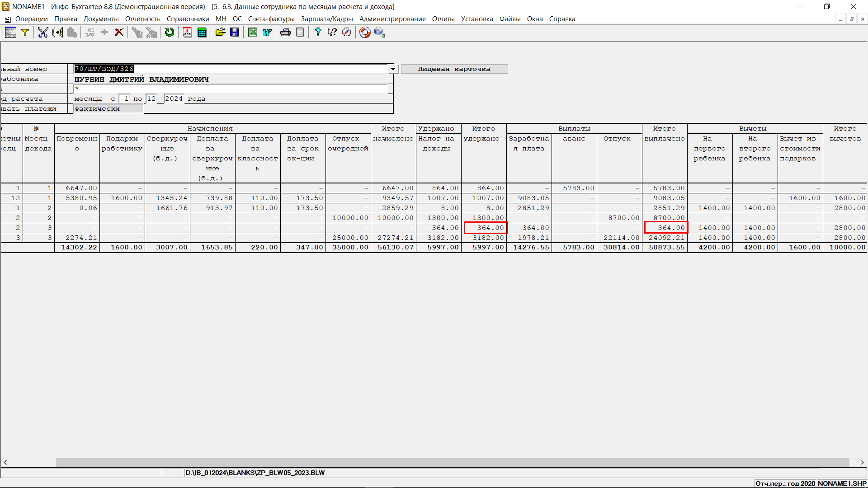Click cell 5783.00 in аванс column first row
This screenshot has height=488, width=868.
[574, 188]
